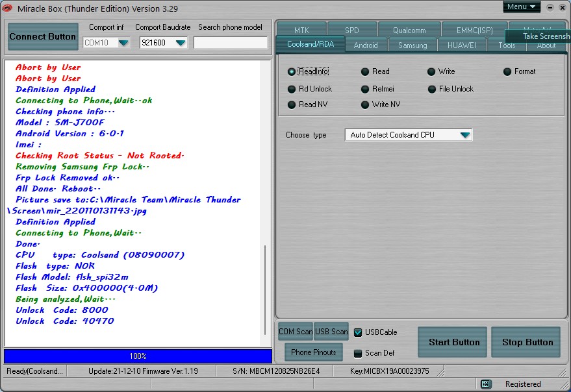This screenshot has height=392, width=571.
Task: Click the Registered status label
Action: (523, 384)
